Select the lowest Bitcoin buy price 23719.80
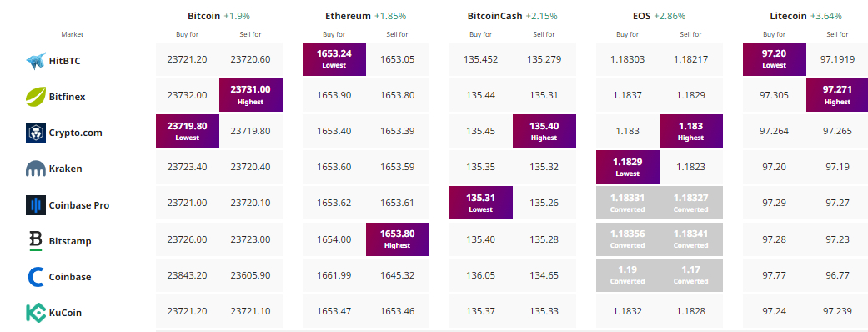Viewport: 868px width, 332px height. click(188, 131)
